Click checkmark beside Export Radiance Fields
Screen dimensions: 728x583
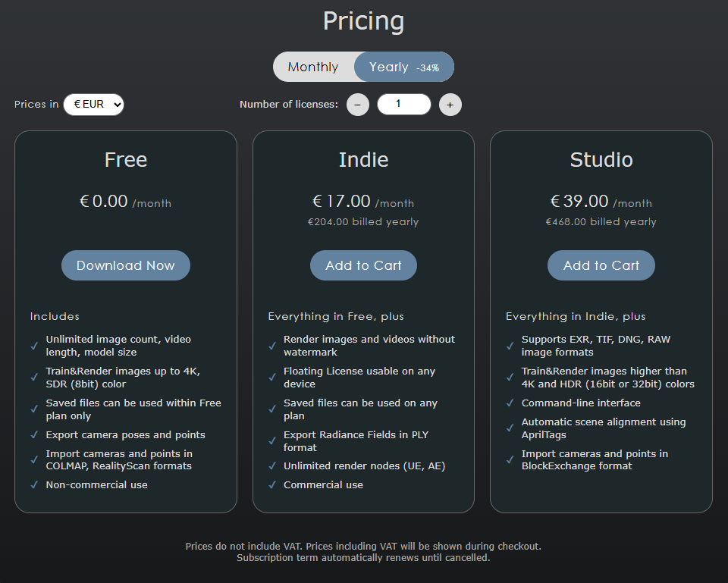pos(272,441)
